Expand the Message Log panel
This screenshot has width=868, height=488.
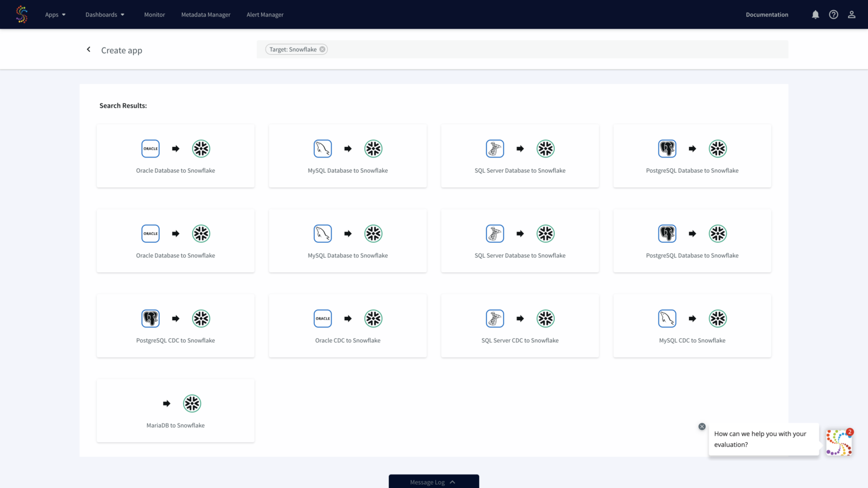pyautogui.click(x=433, y=482)
